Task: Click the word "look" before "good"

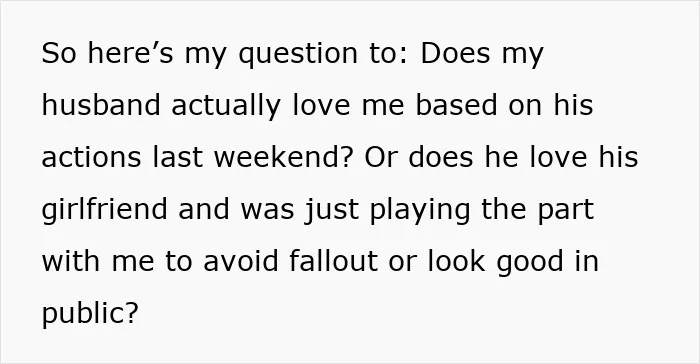Action: coord(456,261)
